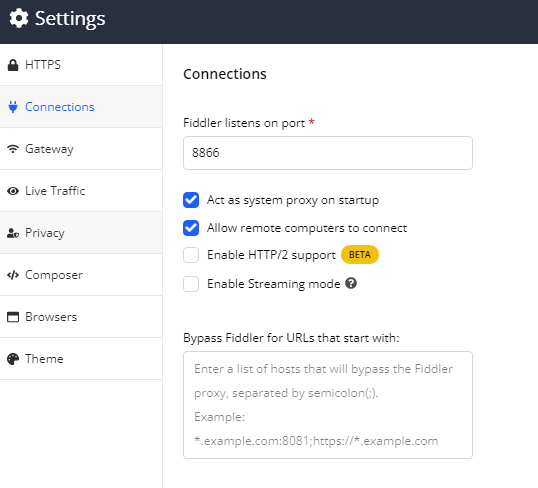Select the Theme settings tab
The height and width of the screenshot is (488, 538).
point(81,359)
